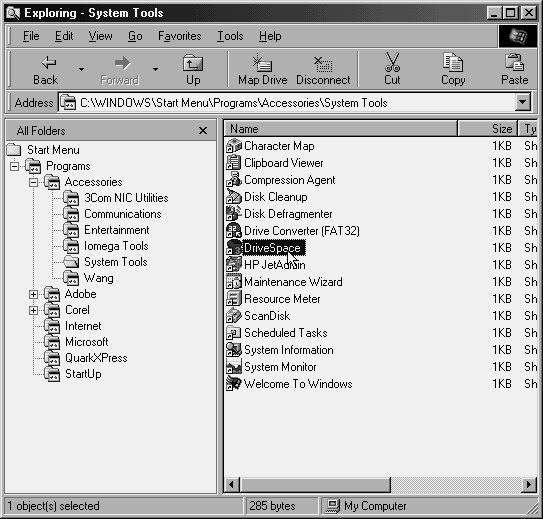
Task: Sort files by Name column header
Action: pos(341,129)
